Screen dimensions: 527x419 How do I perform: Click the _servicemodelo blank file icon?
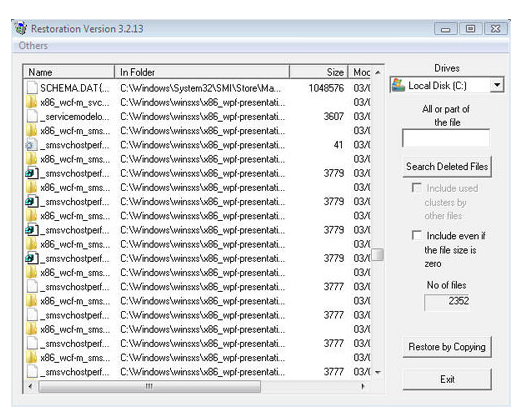point(32,116)
